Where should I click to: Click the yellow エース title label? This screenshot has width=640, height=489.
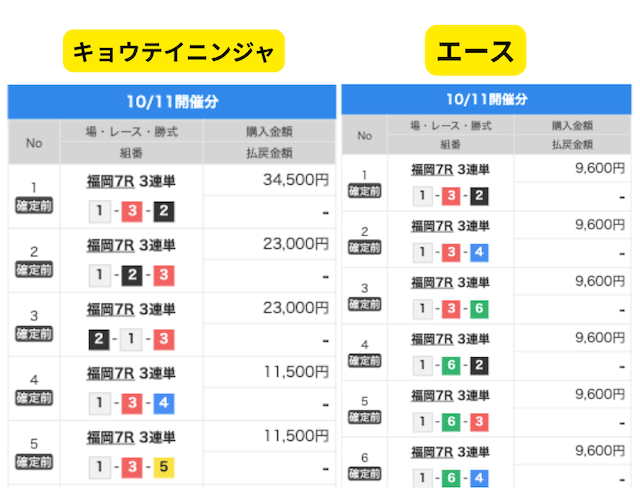coord(476,50)
